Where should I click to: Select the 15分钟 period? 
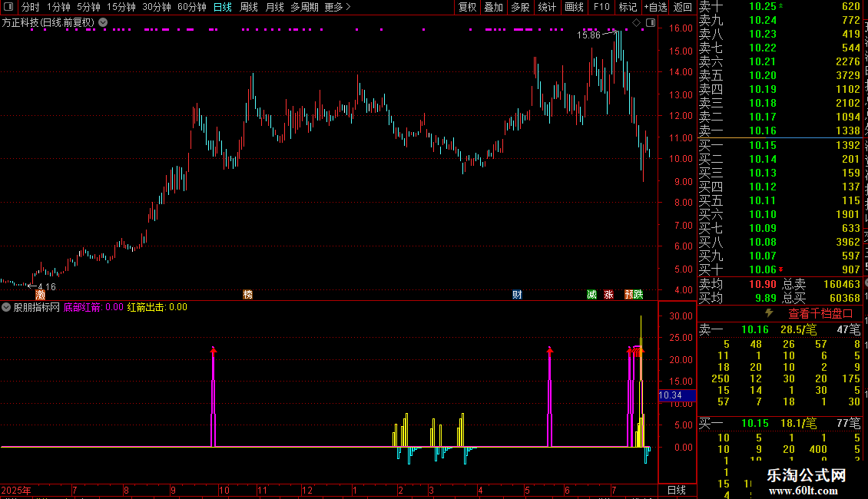pos(121,7)
